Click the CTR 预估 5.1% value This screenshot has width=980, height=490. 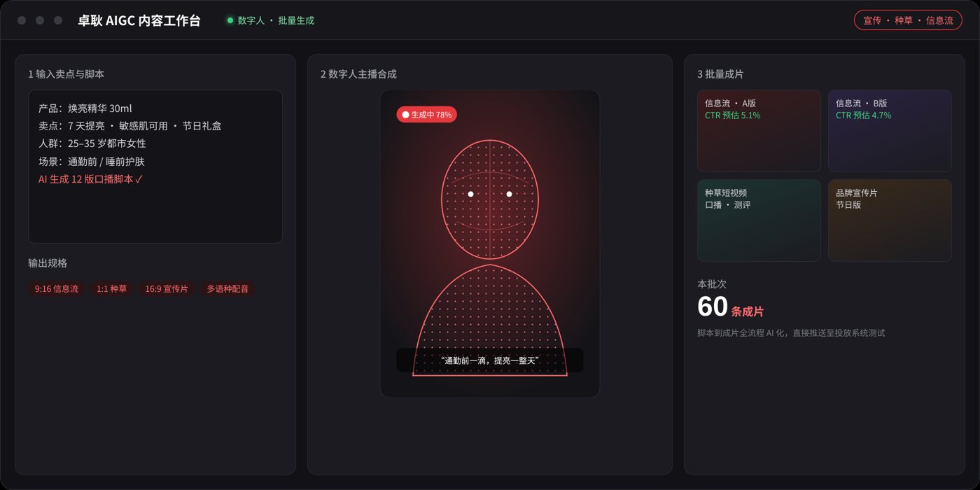click(x=732, y=115)
